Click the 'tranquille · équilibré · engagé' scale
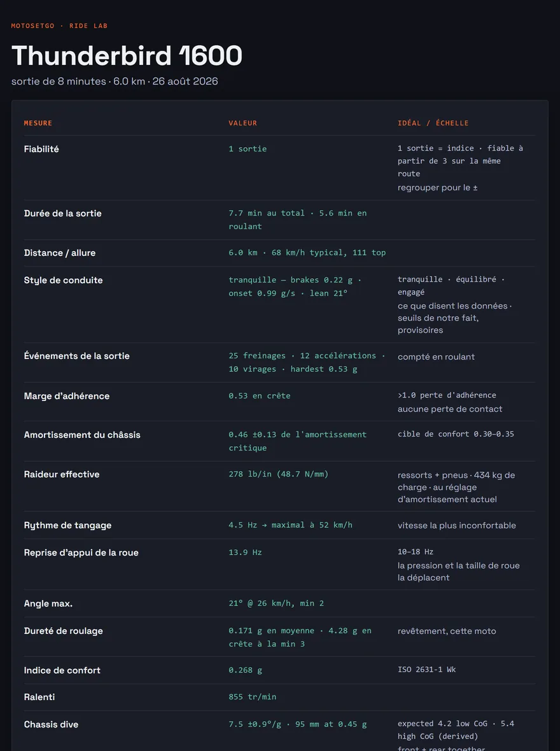560x751 pixels. 451,286
